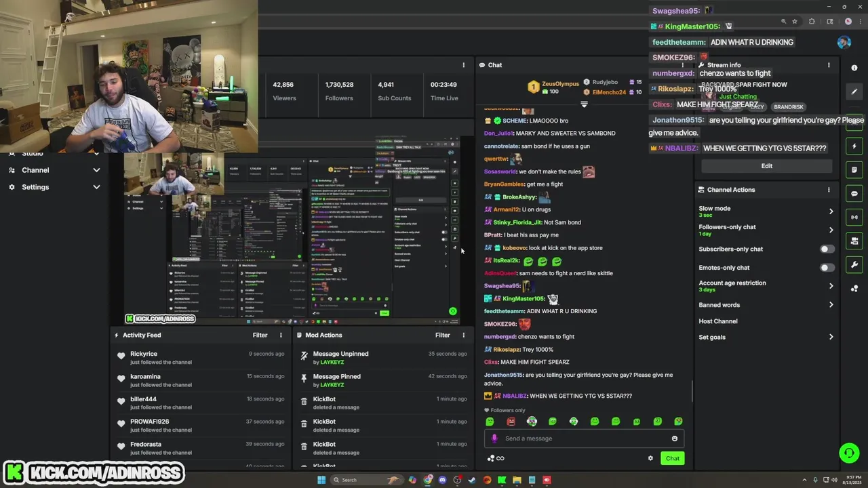Click username NBALIBZ in chat
This screenshot has height=488, width=868.
(515, 396)
